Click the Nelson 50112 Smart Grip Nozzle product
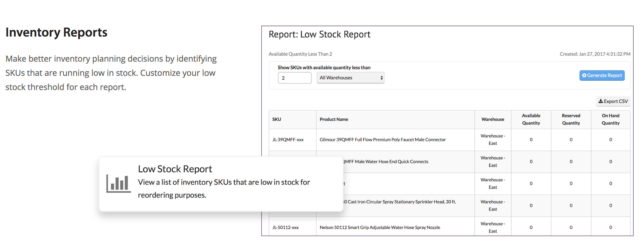644x252 pixels. pos(380,227)
